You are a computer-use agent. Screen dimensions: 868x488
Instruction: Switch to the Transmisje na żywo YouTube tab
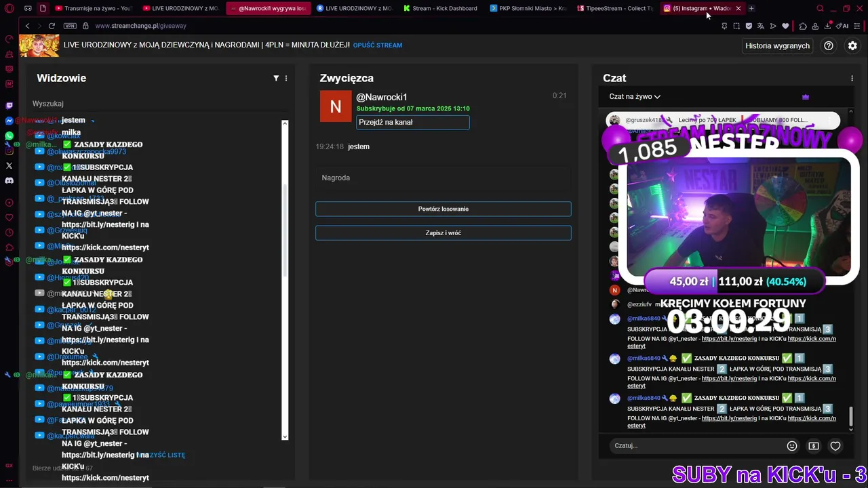click(93, 8)
